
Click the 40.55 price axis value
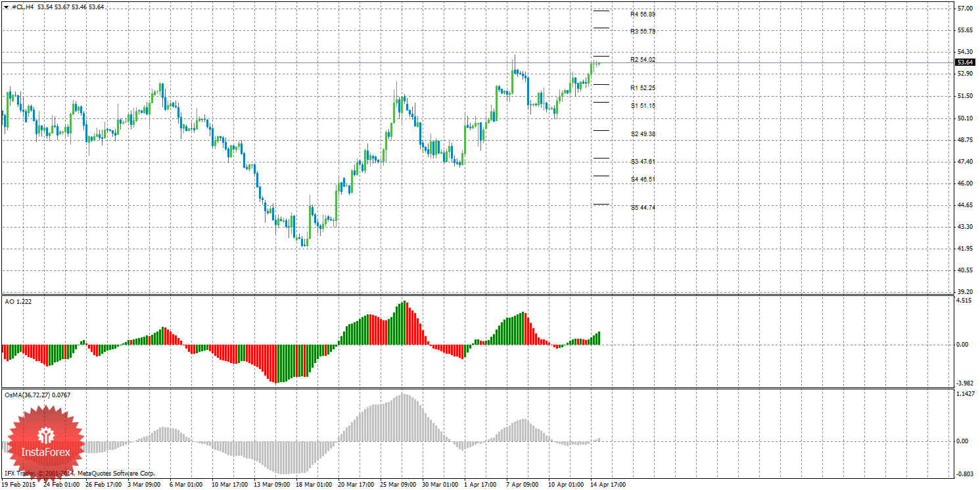pyautogui.click(x=965, y=270)
